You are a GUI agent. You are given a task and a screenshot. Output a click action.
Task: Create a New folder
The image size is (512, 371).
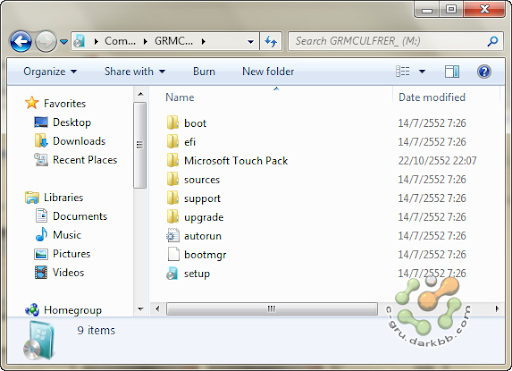(268, 71)
